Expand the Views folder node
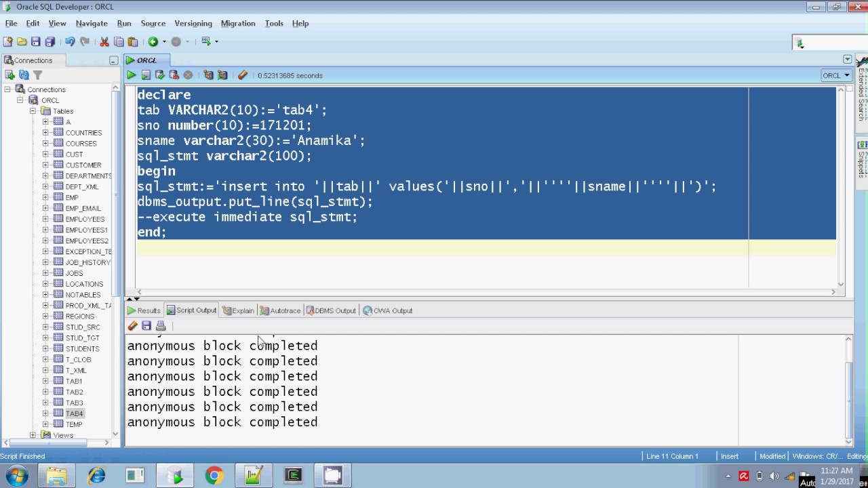This screenshot has width=868, height=488. 33,435
